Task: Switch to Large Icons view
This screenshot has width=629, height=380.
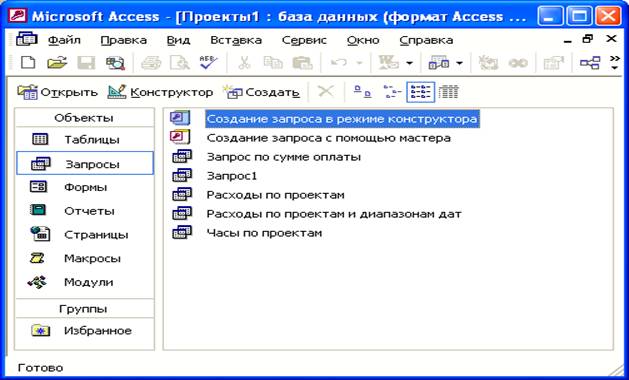Action: tap(362, 92)
